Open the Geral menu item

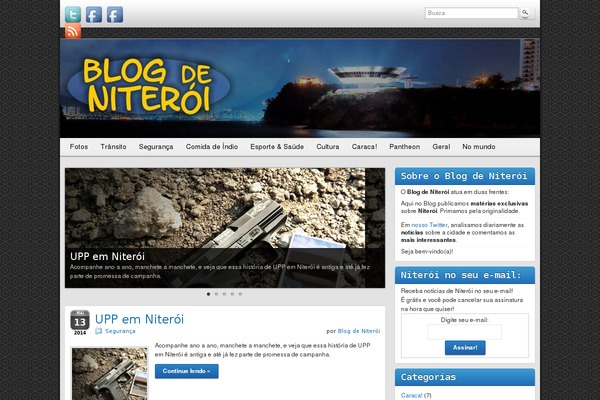point(441,147)
